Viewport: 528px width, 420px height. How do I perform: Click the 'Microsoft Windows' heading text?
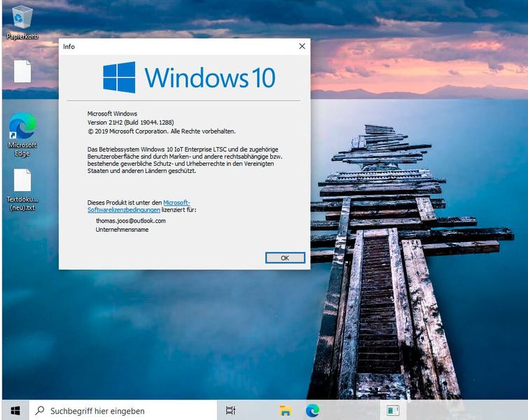[x=112, y=113]
